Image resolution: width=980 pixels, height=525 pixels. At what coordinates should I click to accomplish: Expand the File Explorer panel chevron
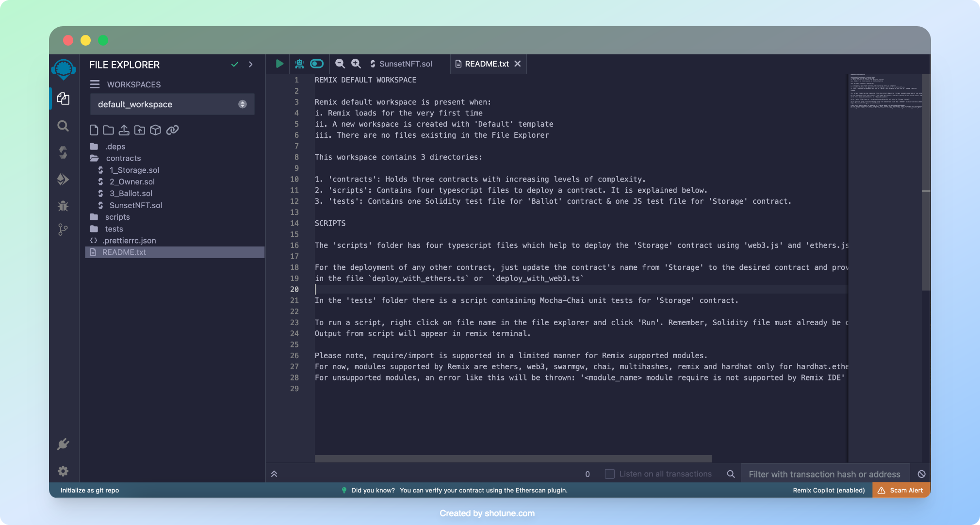[x=251, y=64]
